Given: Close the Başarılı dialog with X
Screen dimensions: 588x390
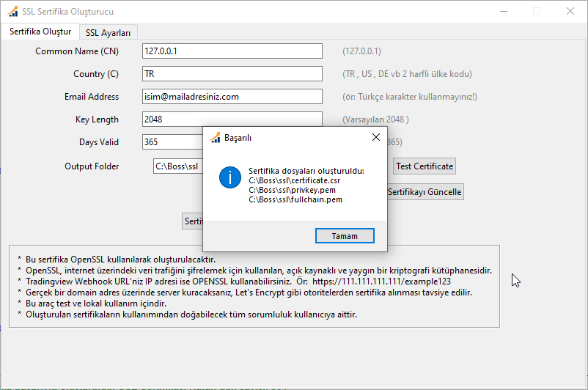Looking at the screenshot, I should [x=376, y=137].
